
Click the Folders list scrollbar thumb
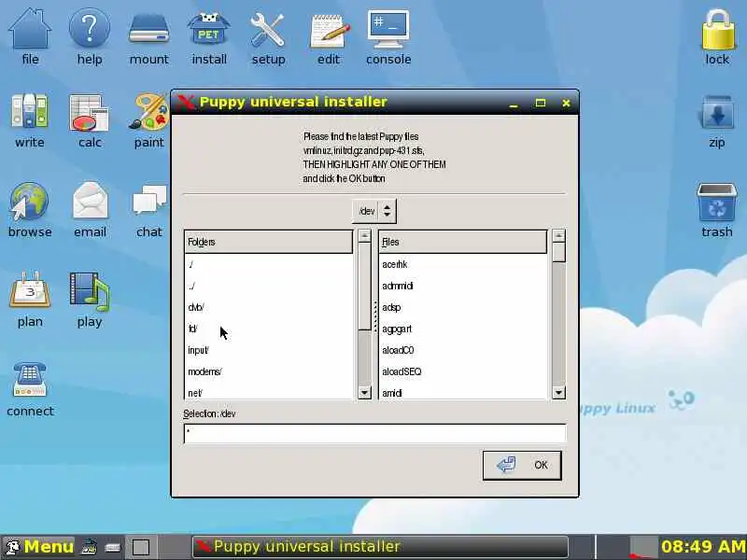(x=364, y=286)
